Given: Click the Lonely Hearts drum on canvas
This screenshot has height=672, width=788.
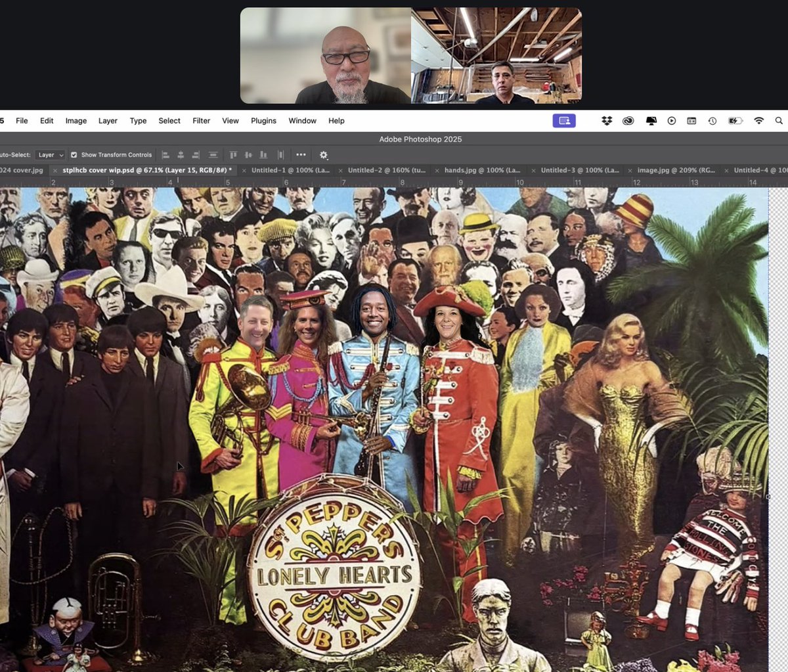Looking at the screenshot, I should [334, 566].
